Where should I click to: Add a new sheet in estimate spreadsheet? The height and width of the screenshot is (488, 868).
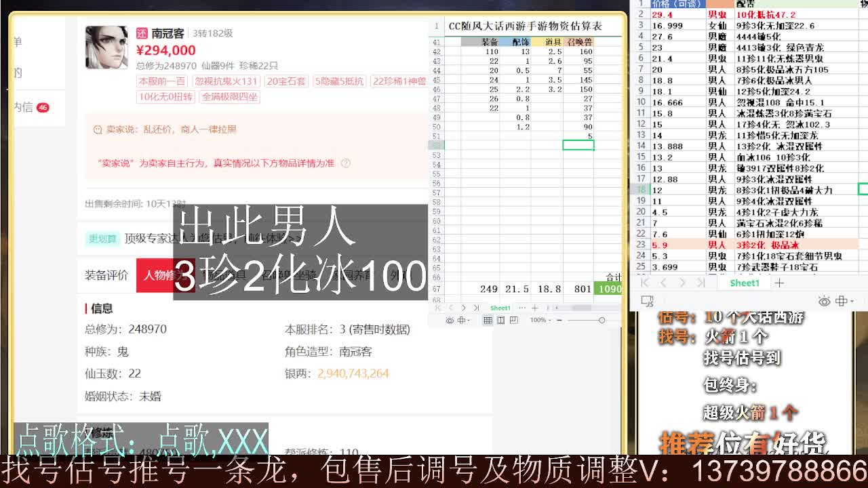coord(535,308)
